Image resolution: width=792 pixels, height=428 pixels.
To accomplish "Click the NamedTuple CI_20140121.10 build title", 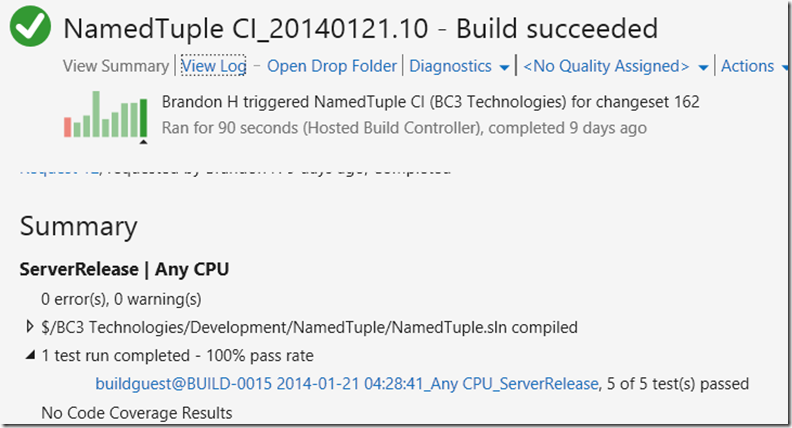I will tap(245, 28).
